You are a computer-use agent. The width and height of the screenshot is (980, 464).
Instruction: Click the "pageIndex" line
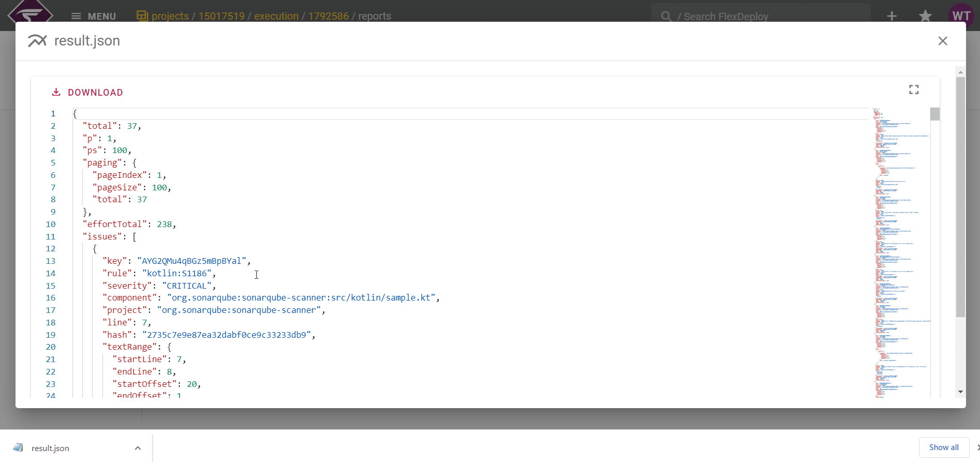pyautogui.click(x=129, y=175)
